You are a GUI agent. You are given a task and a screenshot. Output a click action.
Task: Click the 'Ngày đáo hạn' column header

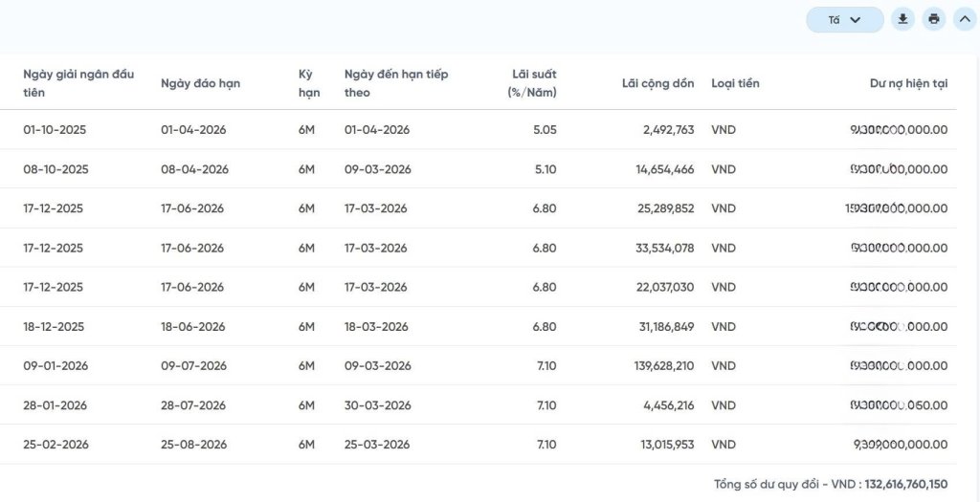point(200,83)
